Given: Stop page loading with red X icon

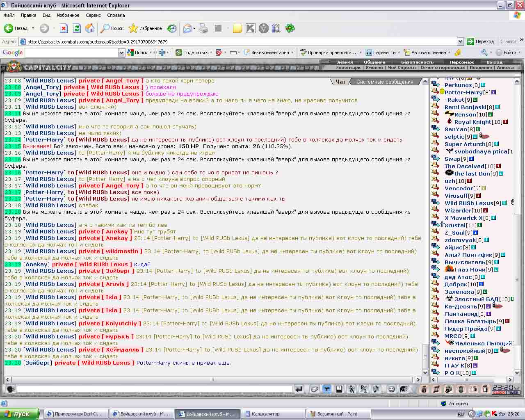Looking at the screenshot, I should click(x=64, y=28).
